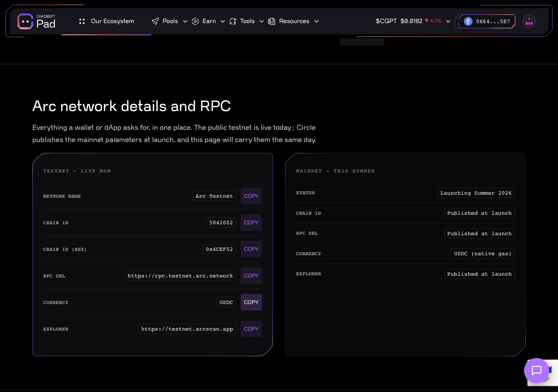This screenshot has width=558, height=392.
Task: Expand the Earn dropdown chevron
Action: coord(223,21)
